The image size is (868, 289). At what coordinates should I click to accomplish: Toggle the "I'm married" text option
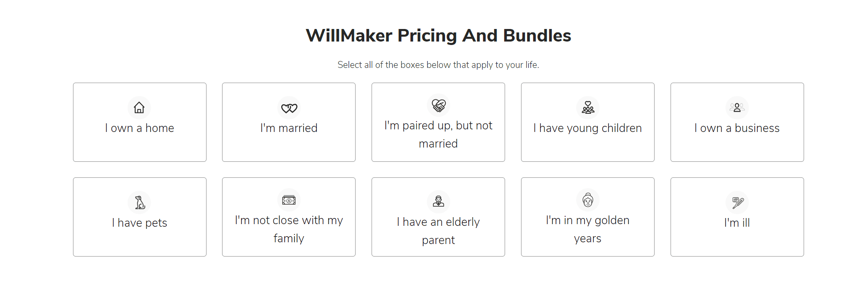click(x=289, y=128)
